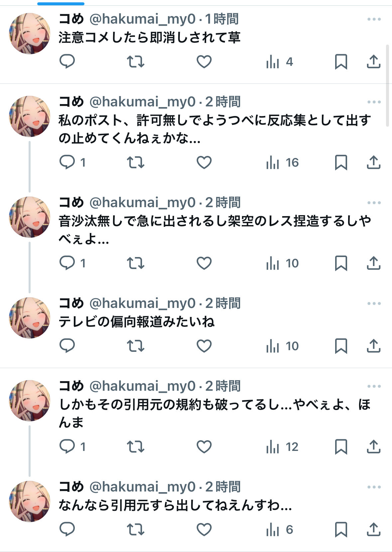
Task: Open @hakumai_my0 handle on the 注意コメ tweet
Action: 143,19
